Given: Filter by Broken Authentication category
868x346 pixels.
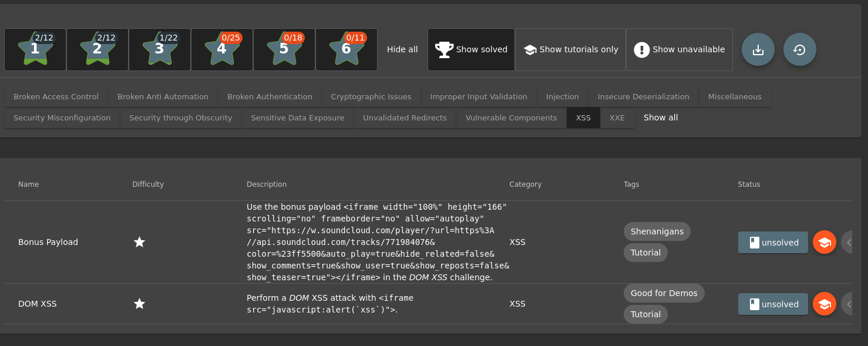Looking at the screenshot, I should (x=270, y=96).
